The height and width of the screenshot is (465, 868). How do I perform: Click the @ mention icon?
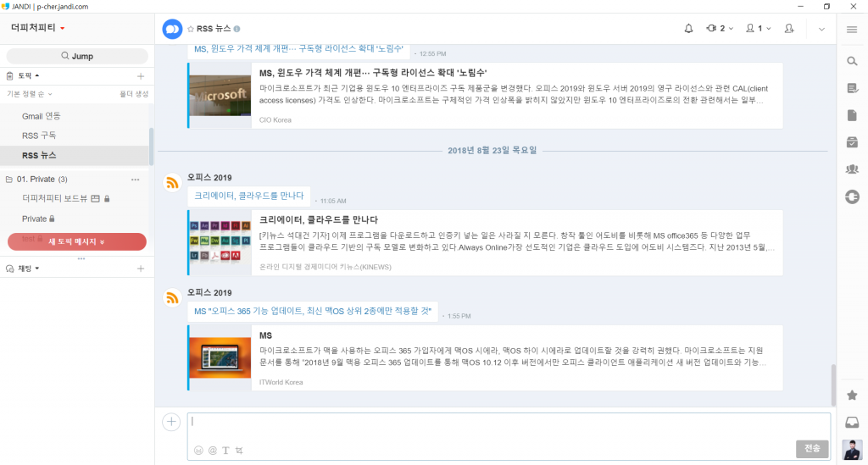click(212, 451)
